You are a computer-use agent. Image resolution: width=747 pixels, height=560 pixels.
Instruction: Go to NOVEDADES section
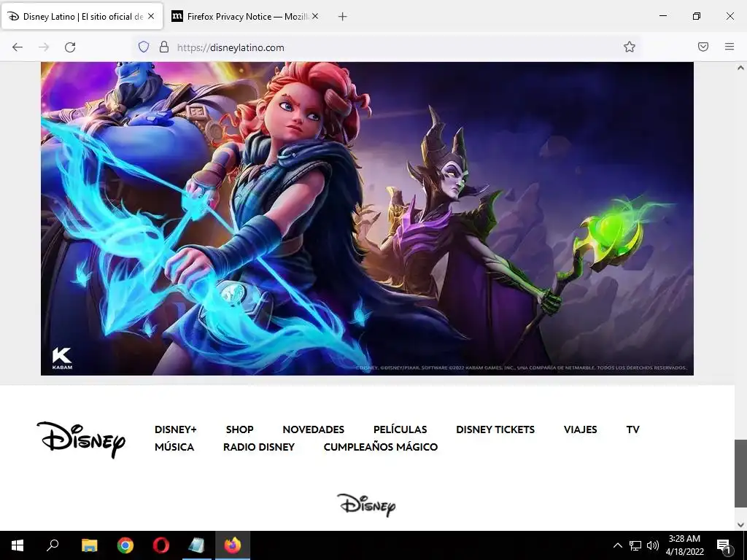[314, 429]
